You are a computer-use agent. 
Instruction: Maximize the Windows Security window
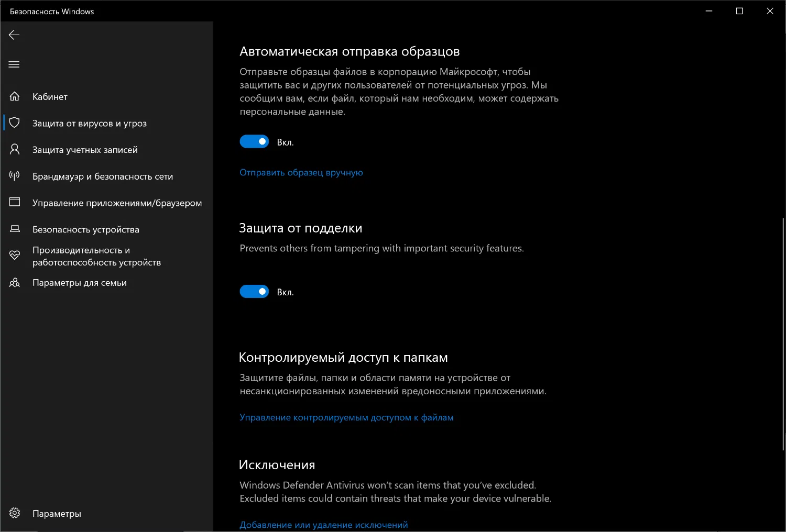point(739,11)
